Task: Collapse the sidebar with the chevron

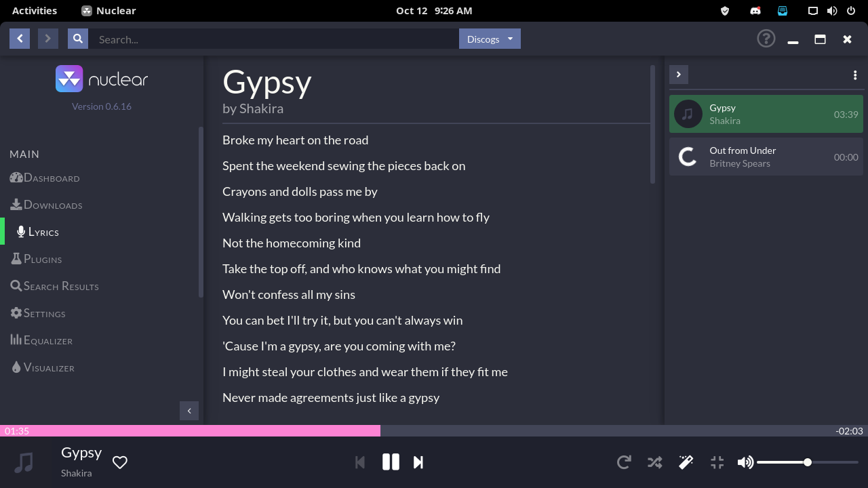Action: click(x=189, y=411)
